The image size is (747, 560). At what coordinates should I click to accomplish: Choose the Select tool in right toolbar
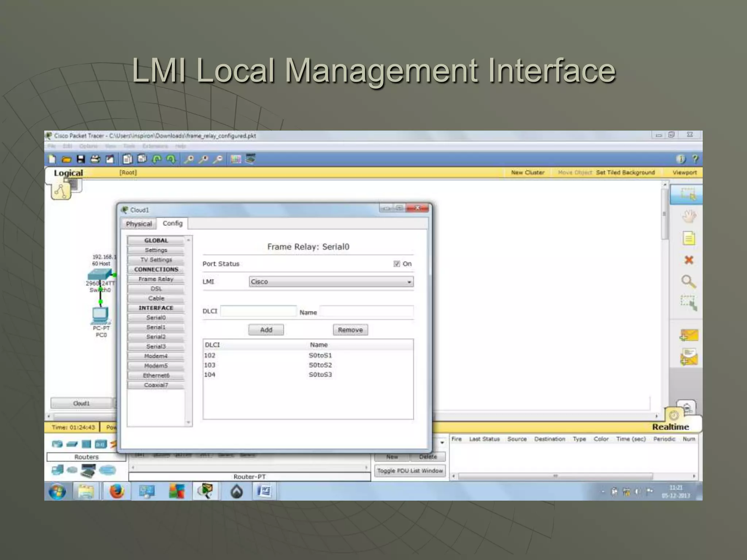(687, 194)
